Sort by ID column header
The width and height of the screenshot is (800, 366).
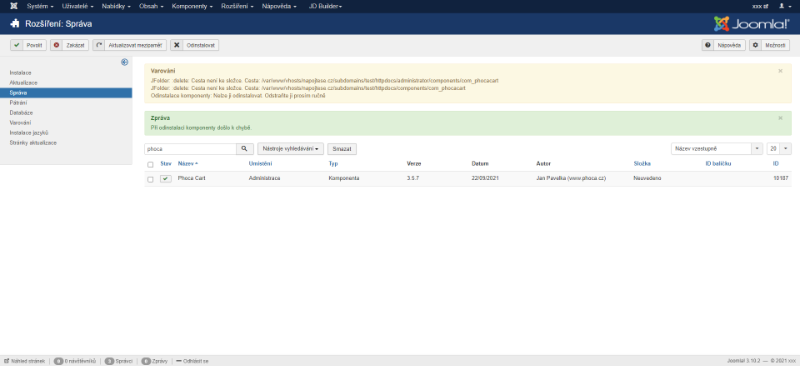click(776, 164)
